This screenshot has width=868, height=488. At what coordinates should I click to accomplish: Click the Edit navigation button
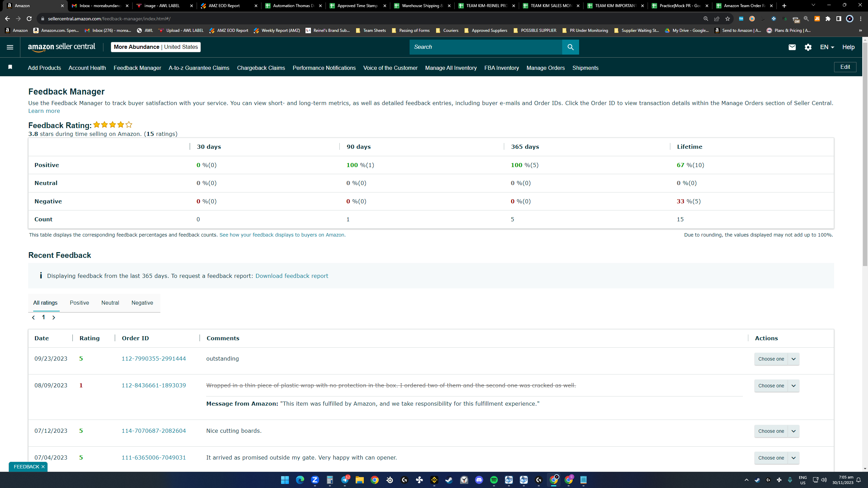845,67
